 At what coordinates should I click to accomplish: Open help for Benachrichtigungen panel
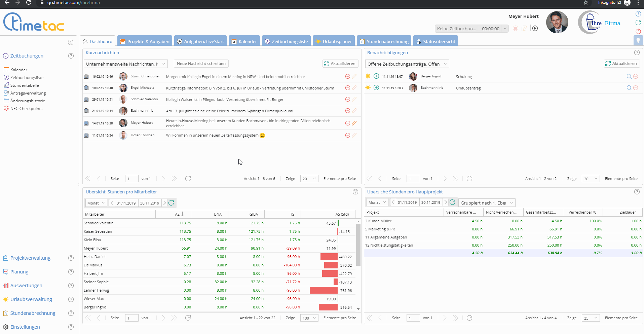pyautogui.click(x=637, y=52)
